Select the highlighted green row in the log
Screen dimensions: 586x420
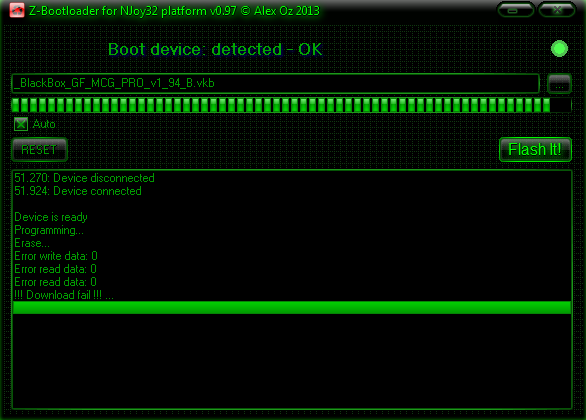292,308
